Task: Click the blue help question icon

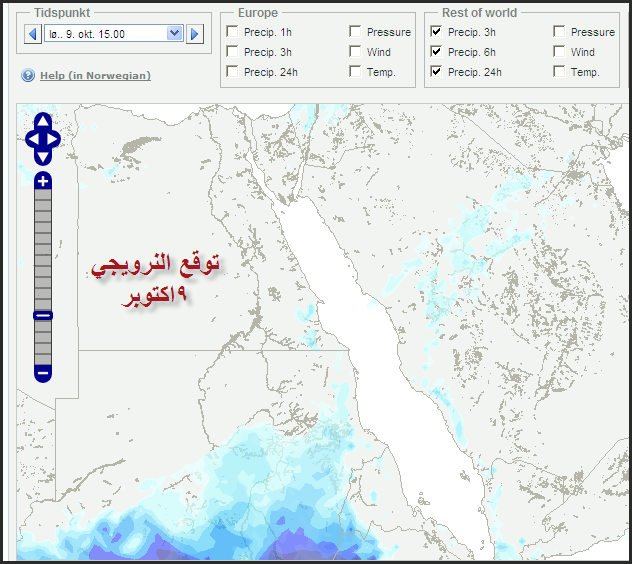Action: pos(28,75)
